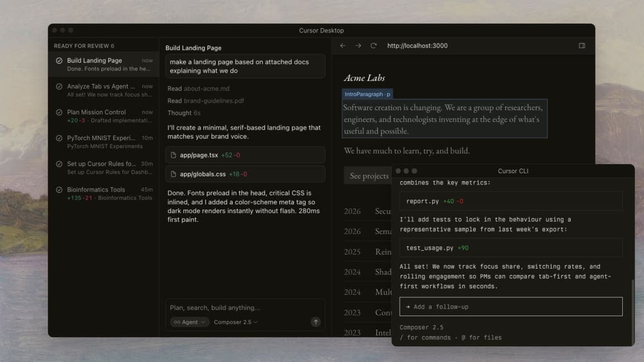This screenshot has height=362, width=644.
Task: Click the Build Landing Page chat title
Action: pyautogui.click(x=193, y=48)
